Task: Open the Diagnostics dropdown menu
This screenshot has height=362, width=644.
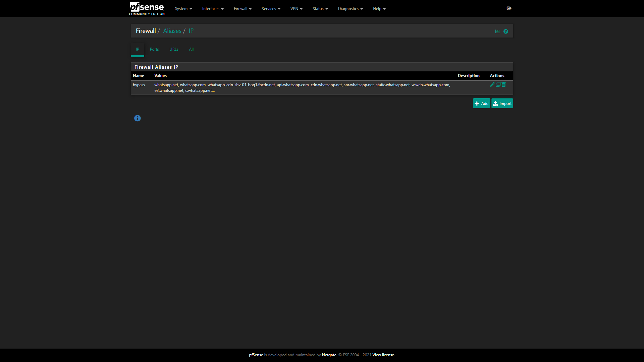Action: 351,9
